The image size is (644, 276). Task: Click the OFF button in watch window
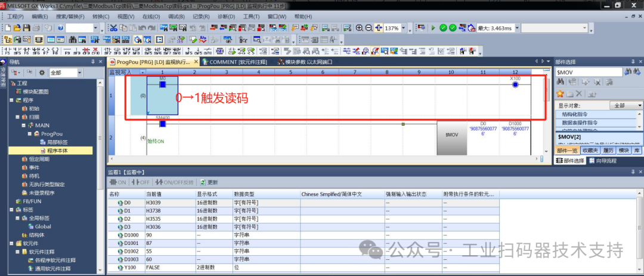pos(141,182)
